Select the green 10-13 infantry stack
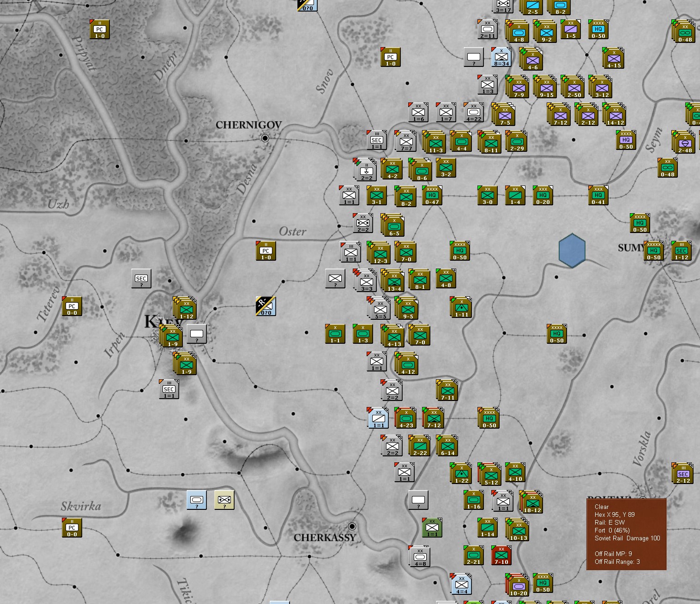The image size is (700, 604). pyautogui.click(x=518, y=530)
